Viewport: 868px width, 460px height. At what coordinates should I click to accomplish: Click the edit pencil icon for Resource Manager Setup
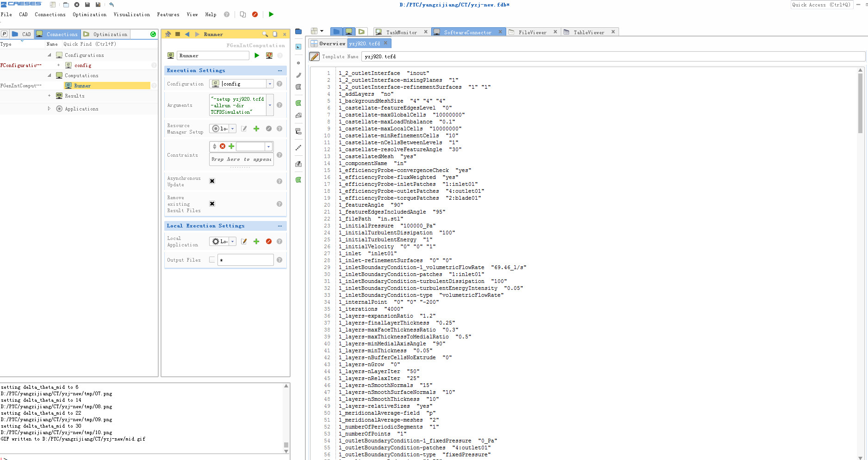pos(244,129)
